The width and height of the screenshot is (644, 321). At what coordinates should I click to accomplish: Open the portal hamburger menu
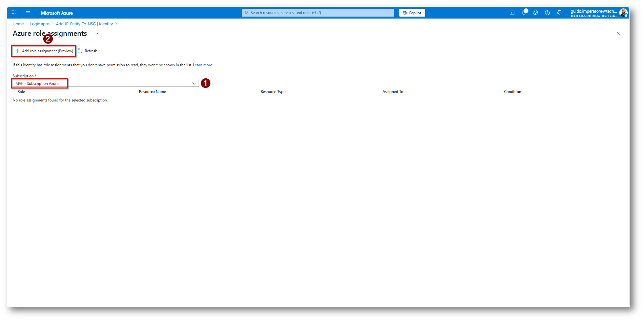tap(28, 13)
